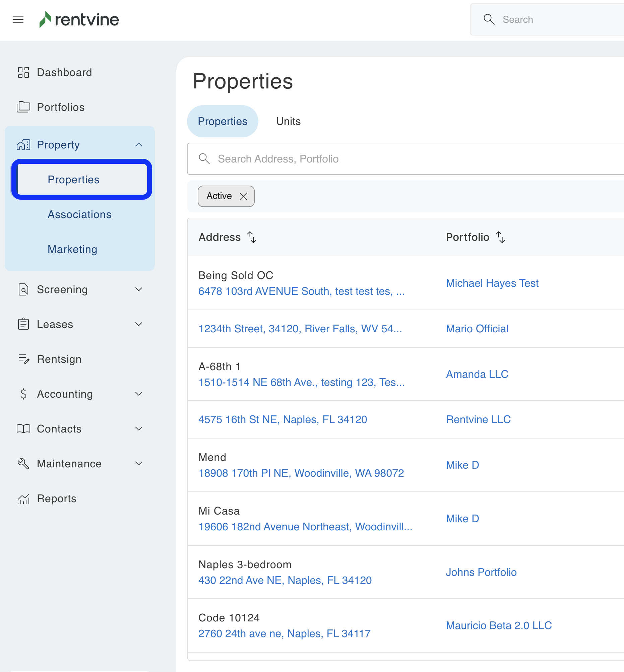This screenshot has height=672, width=624.
Task: Click the Dashboard grid icon
Action: [23, 72]
